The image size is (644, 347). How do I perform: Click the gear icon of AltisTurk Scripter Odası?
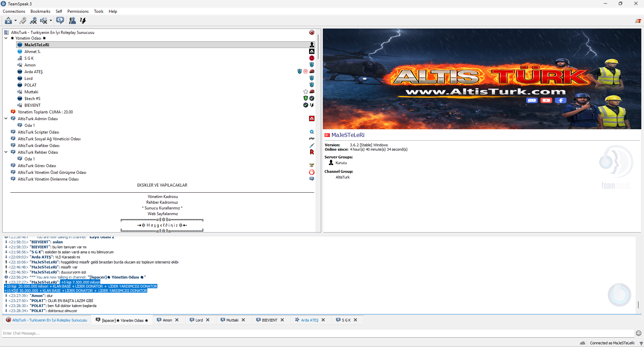[312, 132]
